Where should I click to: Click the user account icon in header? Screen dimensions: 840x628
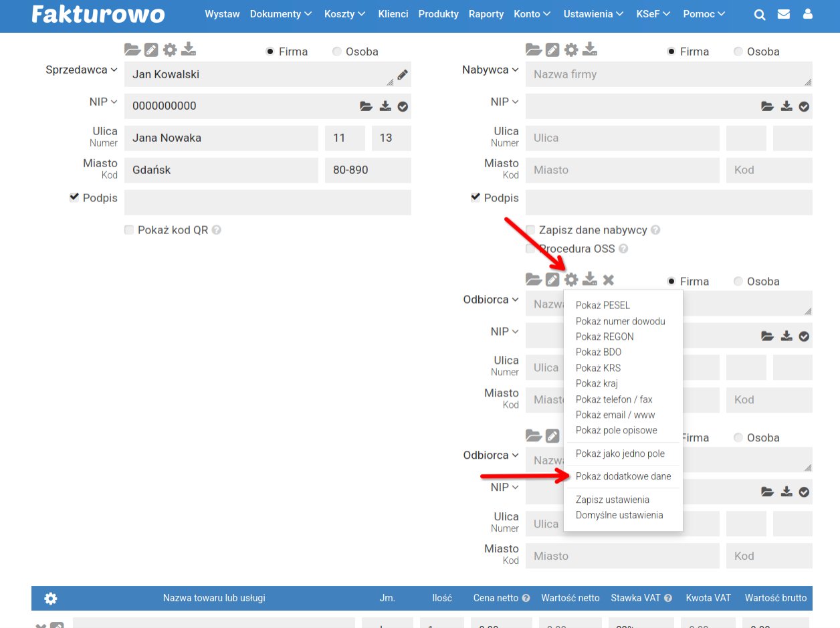[808, 15]
